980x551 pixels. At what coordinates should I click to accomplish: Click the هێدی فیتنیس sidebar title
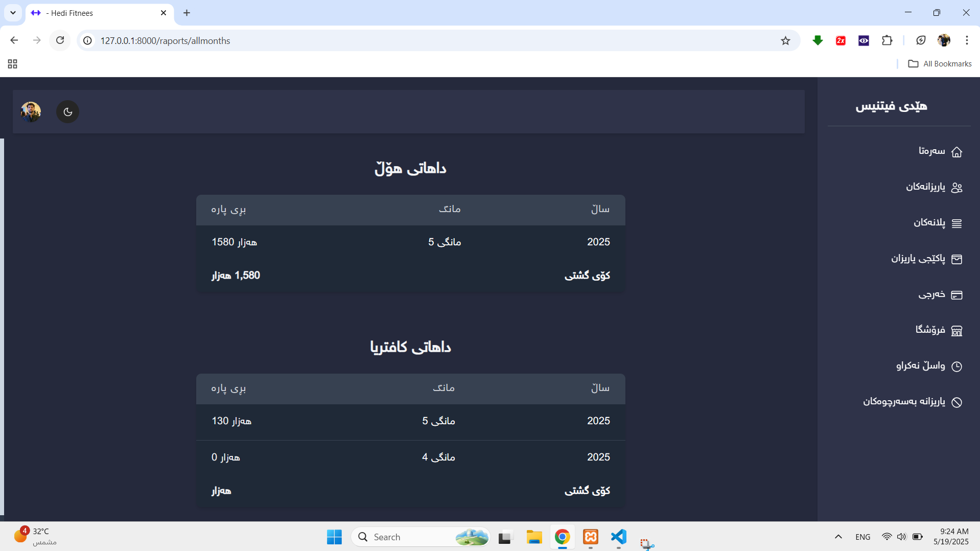pos(891,106)
